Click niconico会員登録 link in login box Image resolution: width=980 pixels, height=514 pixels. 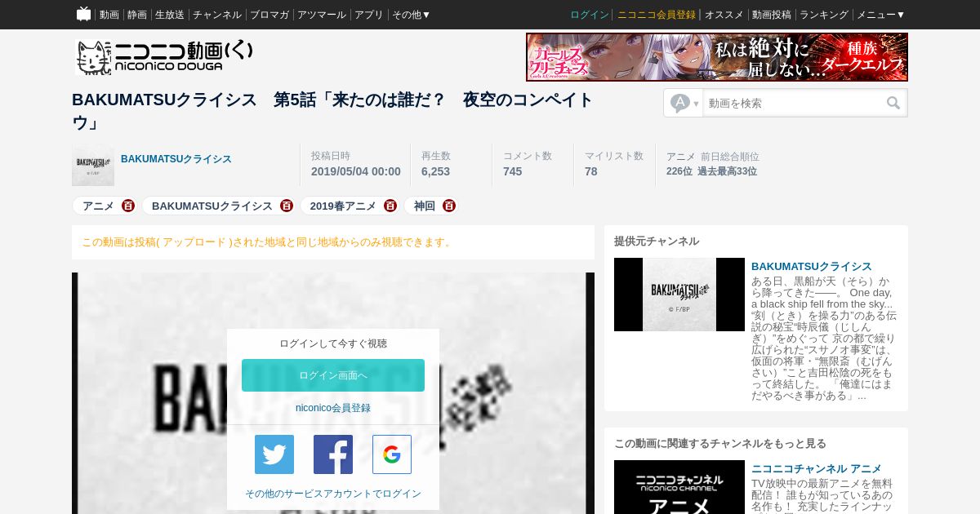coord(333,408)
